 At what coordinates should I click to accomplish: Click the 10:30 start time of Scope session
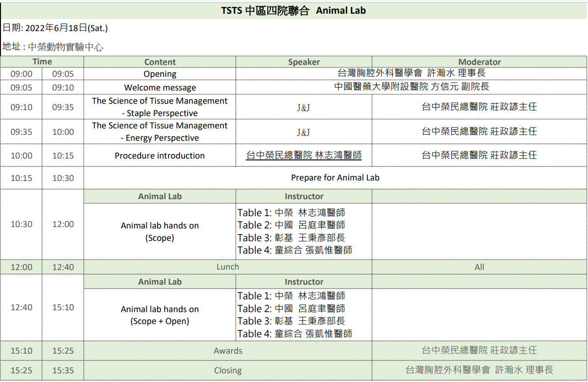tap(21, 224)
